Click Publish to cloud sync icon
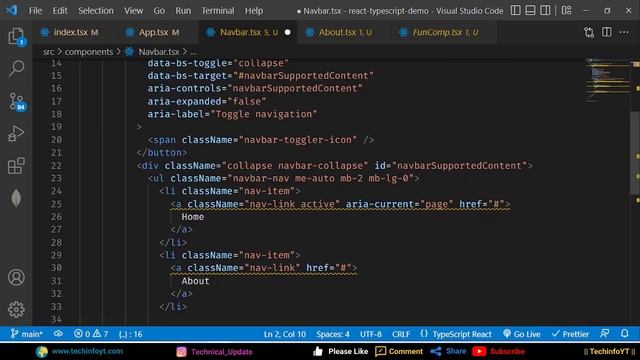This screenshot has height=360, width=640. click(58, 334)
